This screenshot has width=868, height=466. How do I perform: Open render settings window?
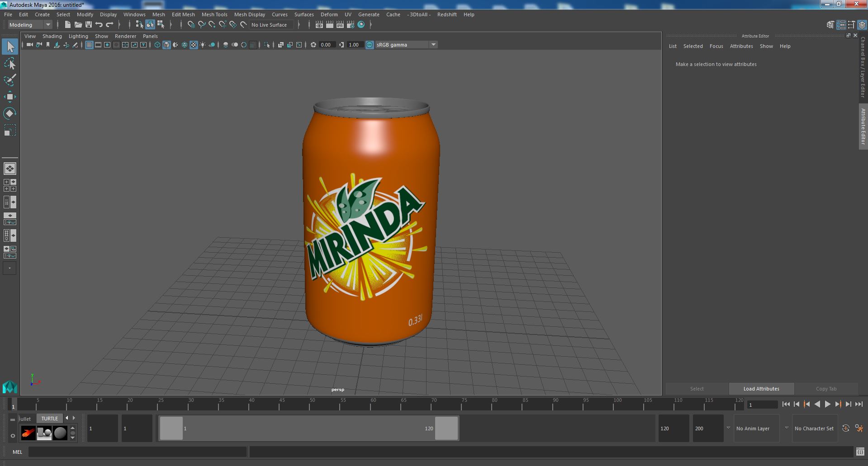pyautogui.click(x=351, y=25)
